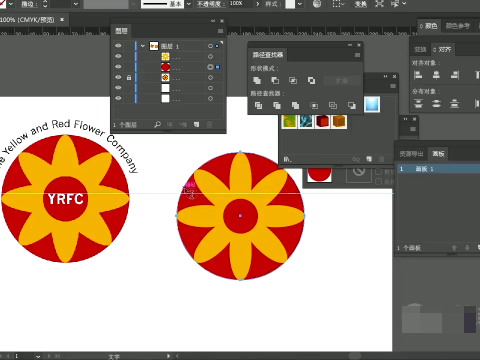Click Intersect shape mode icon
Viewport: 480px width, 360px height.
pos(293,80)
